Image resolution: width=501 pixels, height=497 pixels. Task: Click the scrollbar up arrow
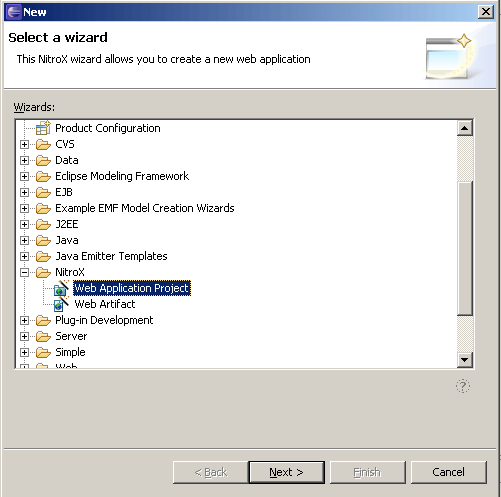coord(464,128)
